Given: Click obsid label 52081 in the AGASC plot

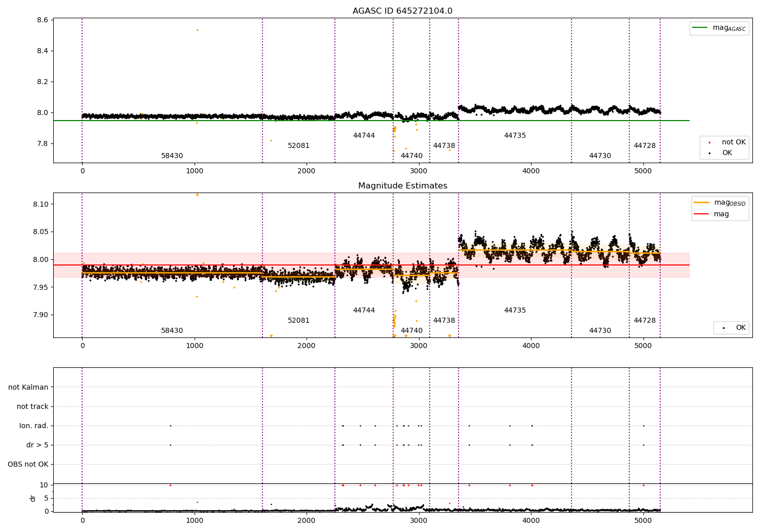Looking at the screenshot, I should pos(299,146).
